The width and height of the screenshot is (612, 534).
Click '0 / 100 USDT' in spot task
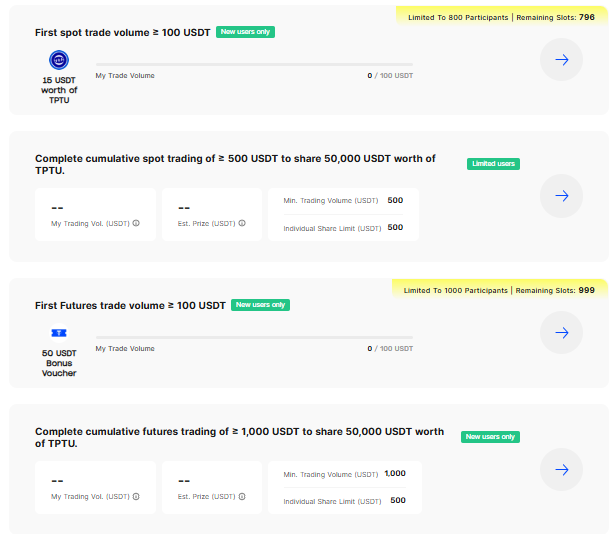[x=390, y=76]
